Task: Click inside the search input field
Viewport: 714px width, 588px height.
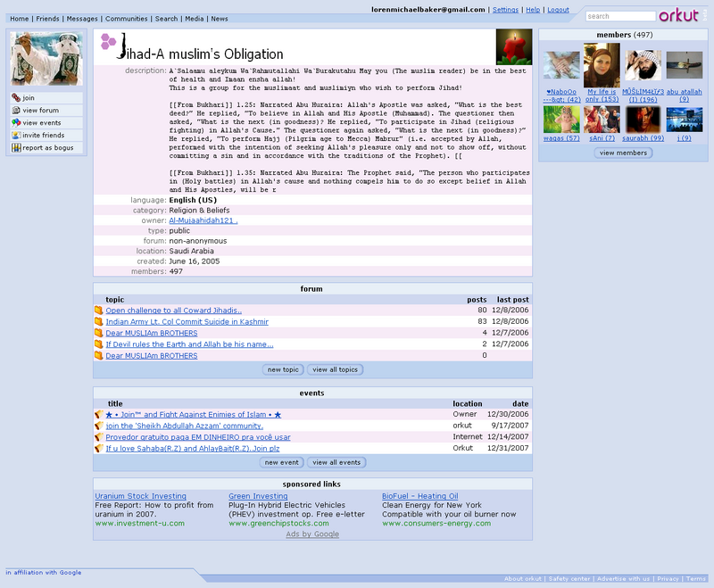Action: [620, 16]
